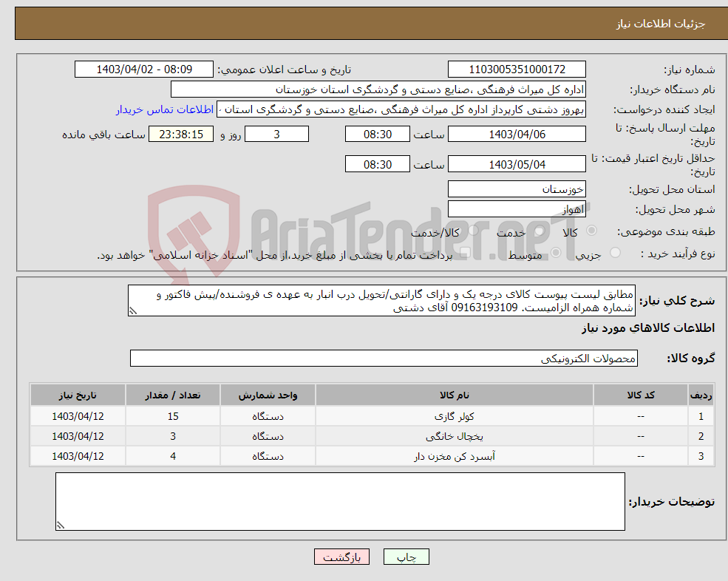Click the اطلاعات کالاهای مورد نیاز heading
Viewport: 728px width, 581px height.
pyautogui.click(x=648, y=328)
